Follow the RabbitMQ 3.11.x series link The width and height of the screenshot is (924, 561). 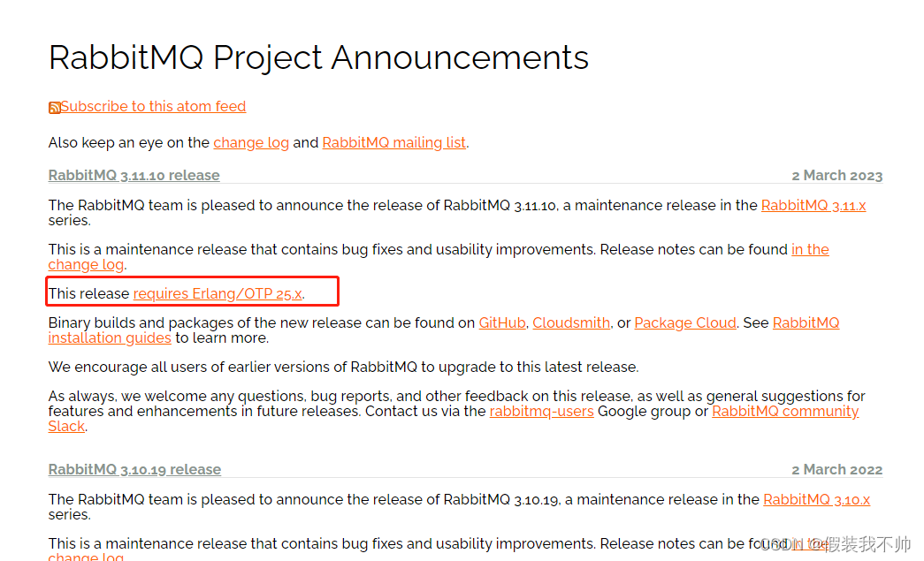coord(813,206)
